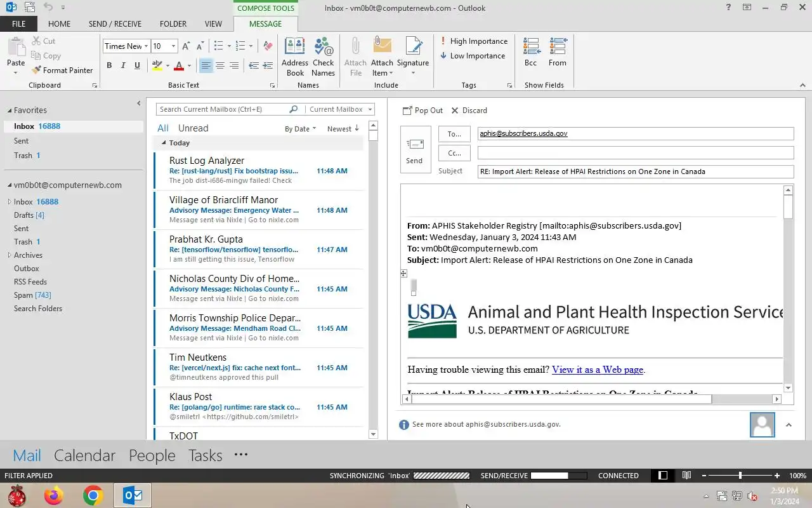This screenshot has width=812, height=508.
Task: Click the To... button
Action: tap(454, 134)
